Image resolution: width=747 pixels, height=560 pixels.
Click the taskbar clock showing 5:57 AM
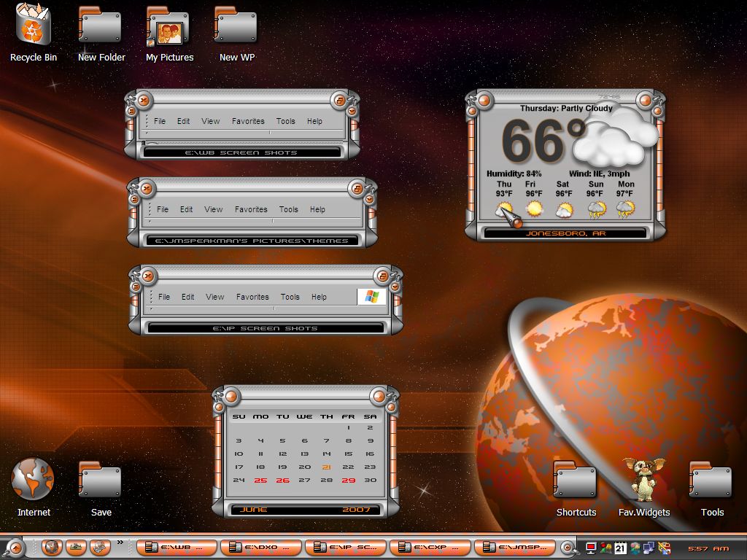(708, 548)
